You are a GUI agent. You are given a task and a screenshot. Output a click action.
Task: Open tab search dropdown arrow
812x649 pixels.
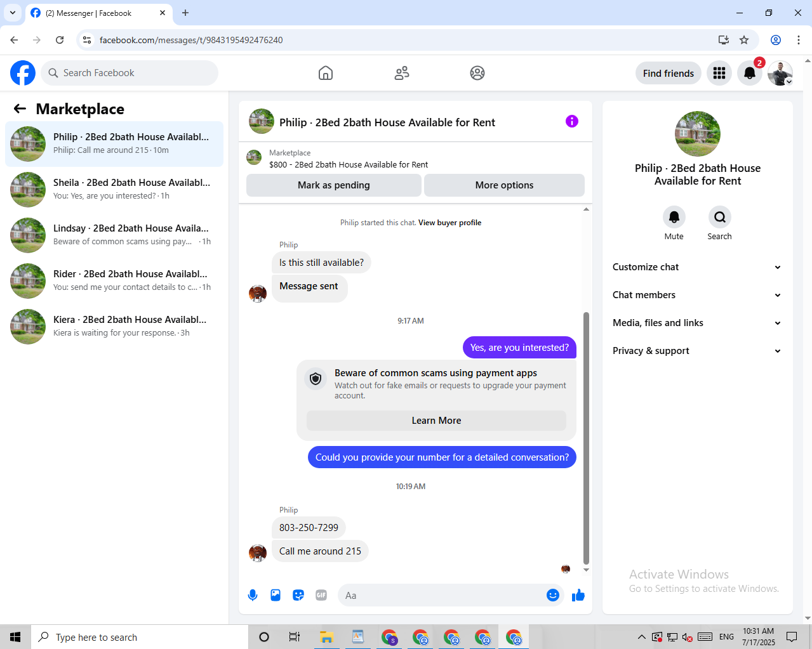12,13
